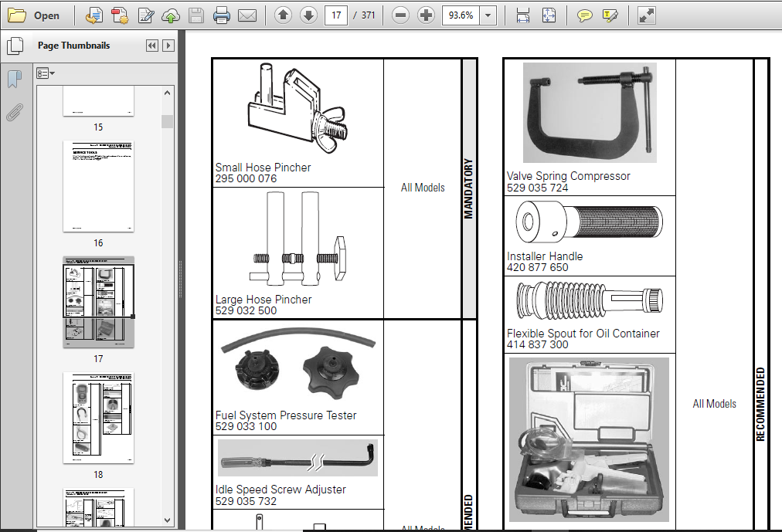Click the zoom percentage field 93.6%
The image size is (782, 532).
461,15
